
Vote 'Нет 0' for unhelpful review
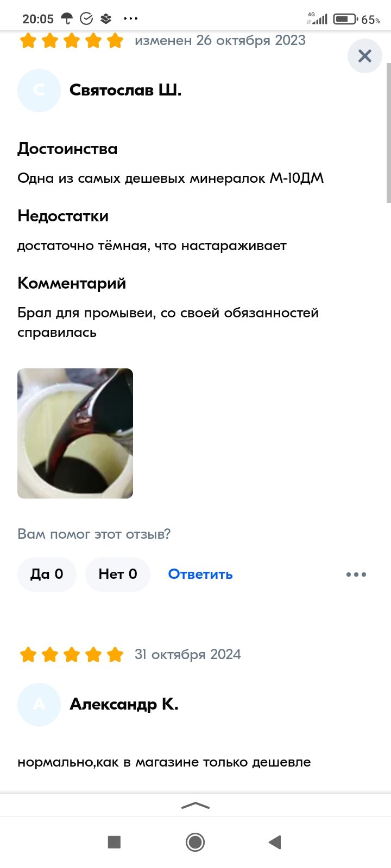point(118,574)
